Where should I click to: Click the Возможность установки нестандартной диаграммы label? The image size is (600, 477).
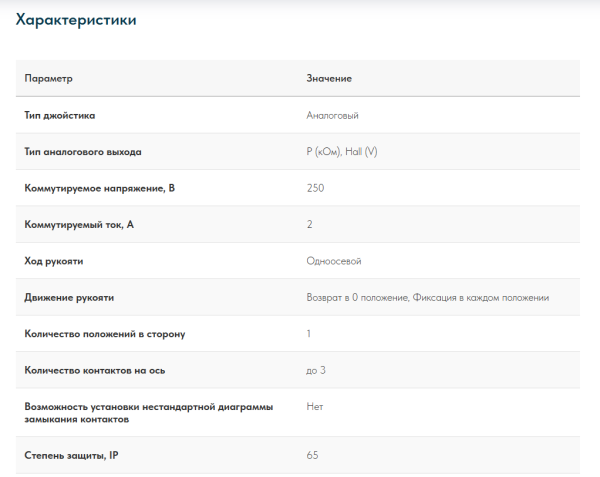coord(148,406)
